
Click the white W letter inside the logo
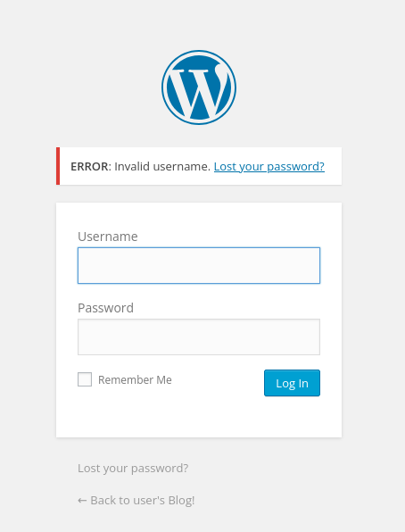click(198, 92)
